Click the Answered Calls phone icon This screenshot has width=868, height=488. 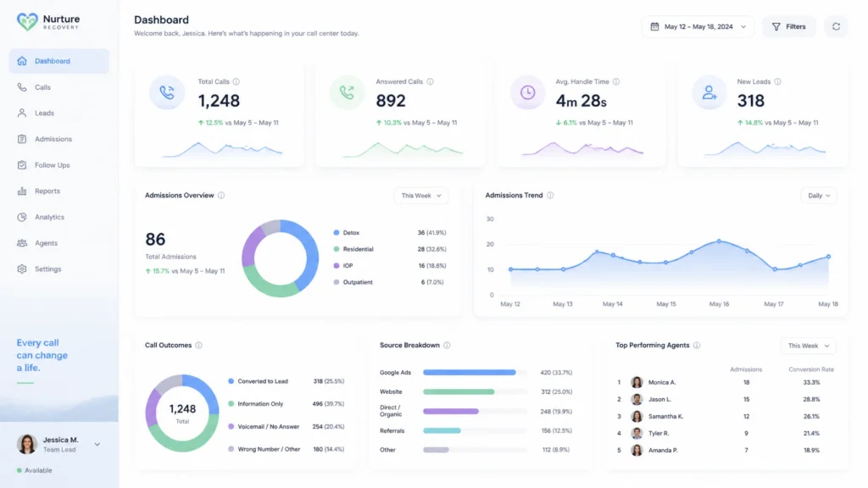click(x=347, y=92)
